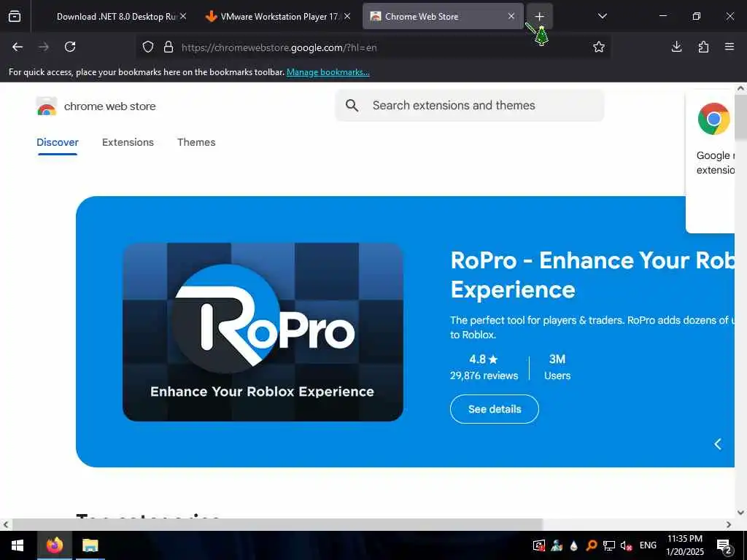Expand the list all tabs dropdown

point(602,16)
